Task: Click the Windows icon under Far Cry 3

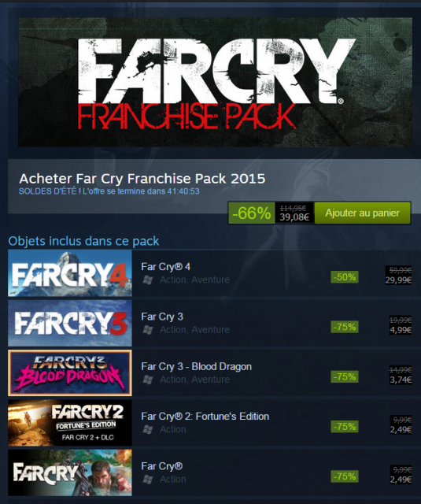Action: coord(148,330)
